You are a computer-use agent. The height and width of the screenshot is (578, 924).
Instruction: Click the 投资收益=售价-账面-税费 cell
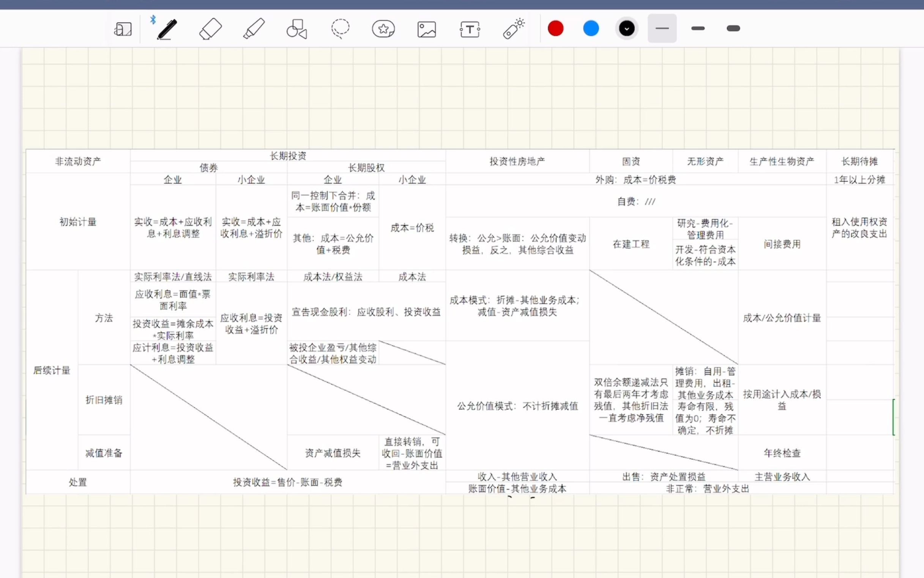(x=288, y=482)
